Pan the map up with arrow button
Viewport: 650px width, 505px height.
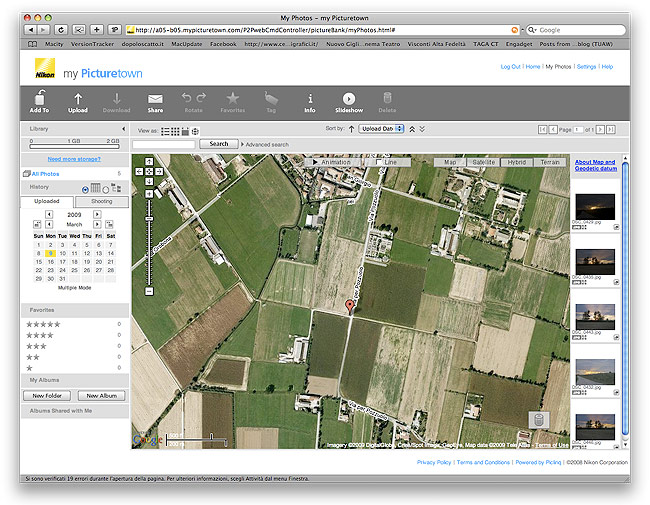coord(149,161)
